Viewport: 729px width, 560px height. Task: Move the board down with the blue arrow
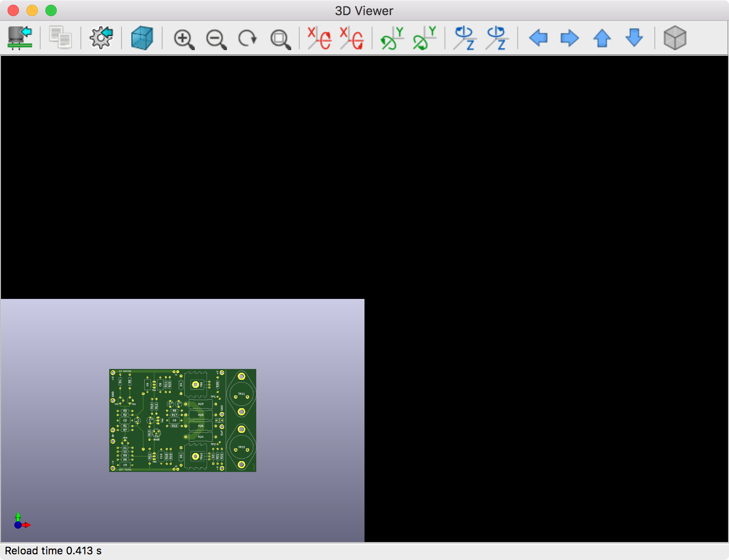pyautogui.click(x=634, y=38)
